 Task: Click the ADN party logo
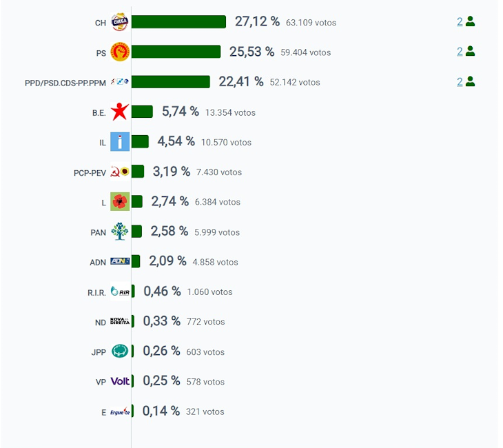tap(120, 261)
